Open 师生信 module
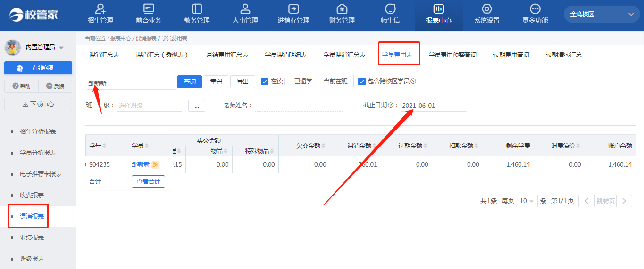This screenshot has height=269, width=644. [x=390, y=14]
